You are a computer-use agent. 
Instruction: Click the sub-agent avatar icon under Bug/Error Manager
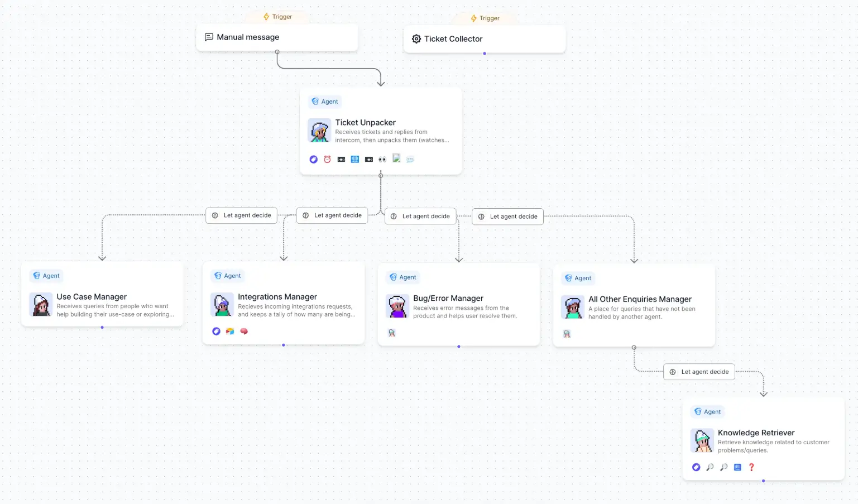pyautogui.click(x=392, y=333)
